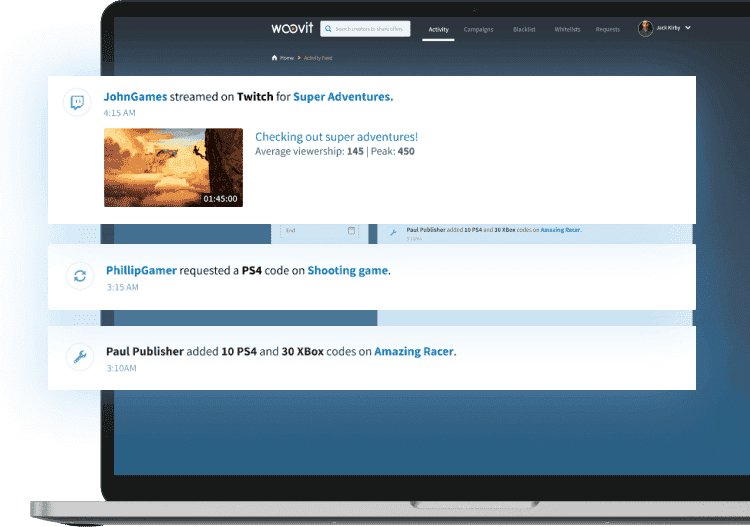
Task: Open the small Amazing Racer link in background feed
Action: [560, 230]
